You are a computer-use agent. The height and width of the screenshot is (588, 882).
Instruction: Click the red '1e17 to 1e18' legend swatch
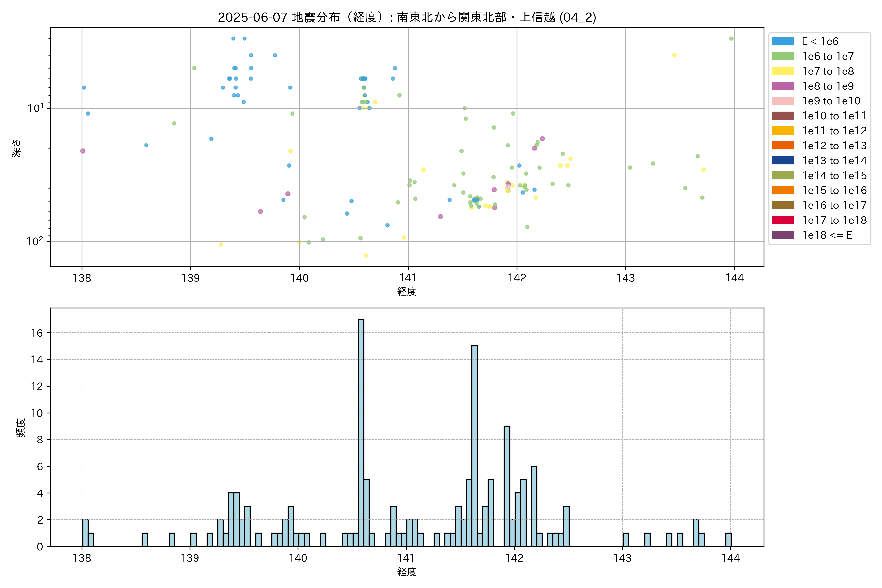tap(783, 220)
